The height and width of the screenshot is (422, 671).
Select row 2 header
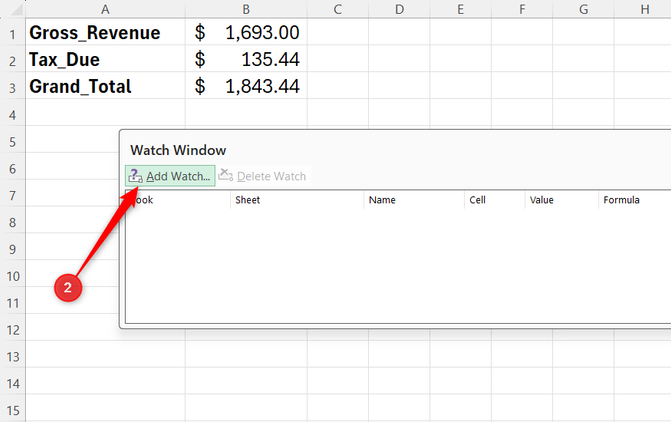tap(12, 60)
